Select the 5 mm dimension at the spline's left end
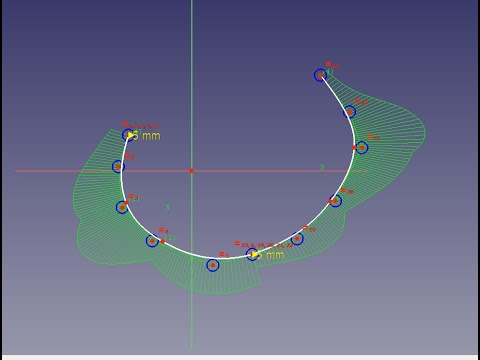The width and height of the screenshot is (480, 360). point(146,136)
